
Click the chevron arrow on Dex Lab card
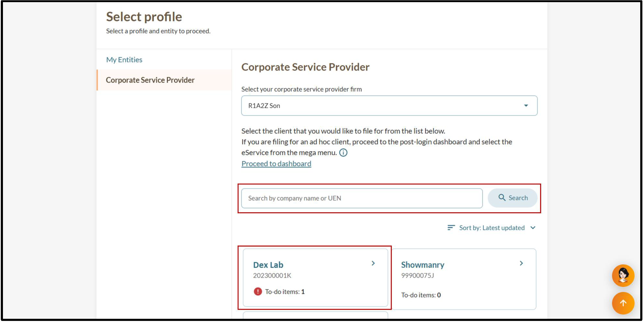(373, 264)
